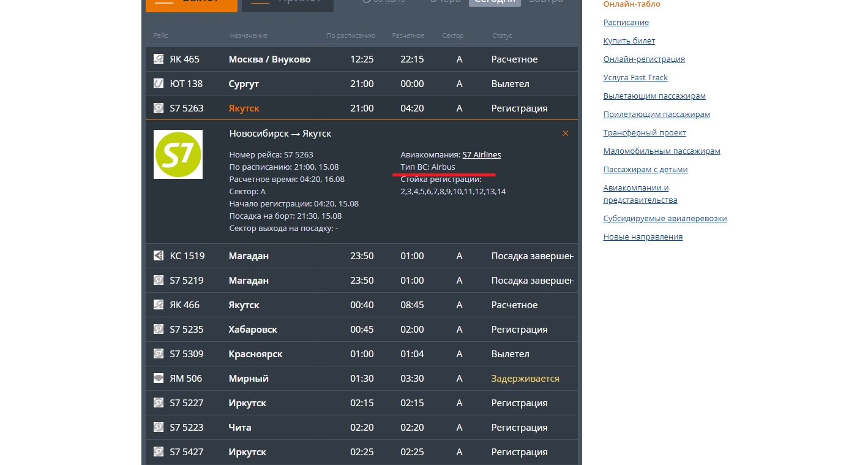Click the Посадка на борт: 21:30 line
Screen dimensions: 868x465
tap(285, 216)
